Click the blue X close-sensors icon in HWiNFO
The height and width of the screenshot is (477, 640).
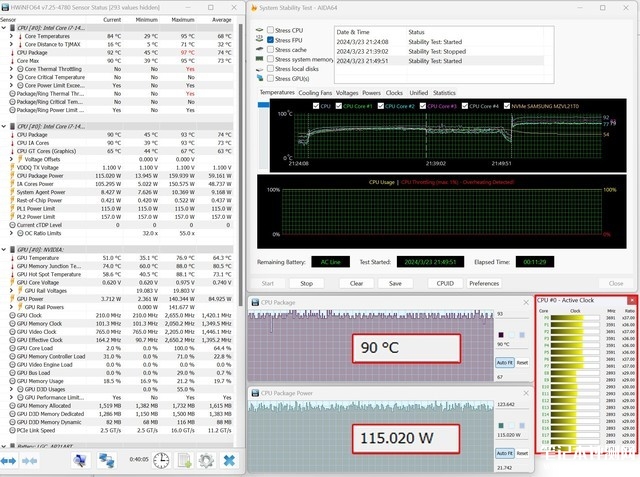pos(229,460)
